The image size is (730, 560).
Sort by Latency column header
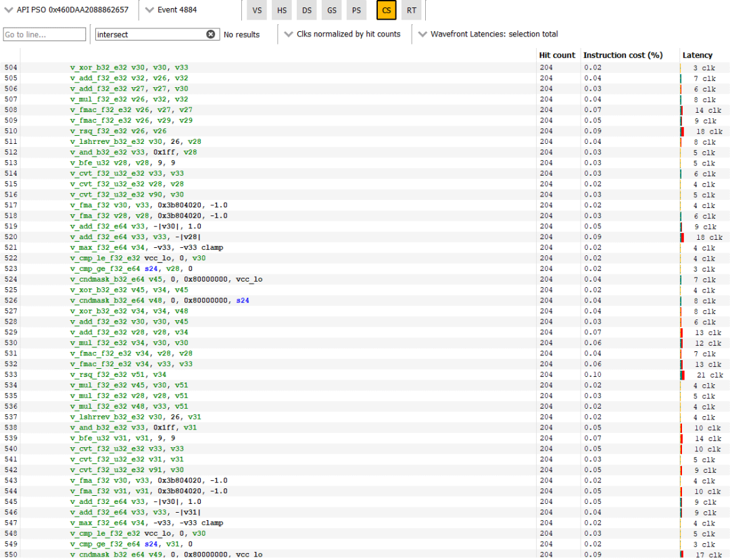697,55
